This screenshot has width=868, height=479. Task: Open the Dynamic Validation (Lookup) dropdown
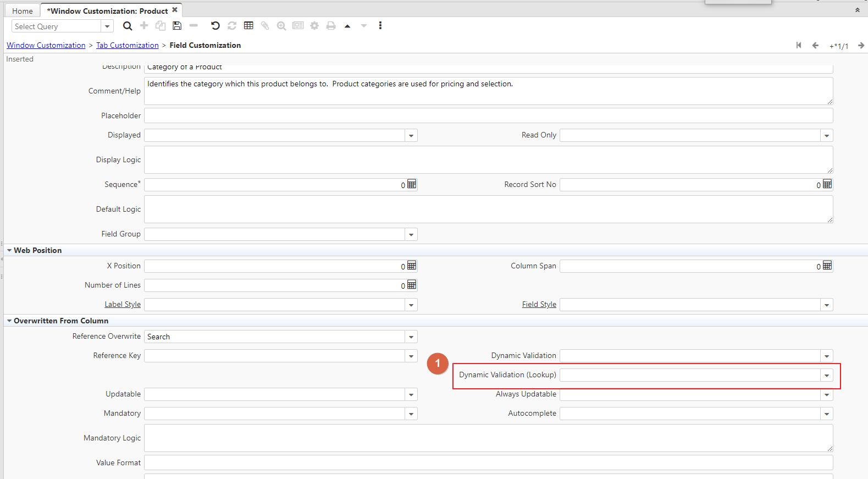pyautogui.click(x=827, y=376)
